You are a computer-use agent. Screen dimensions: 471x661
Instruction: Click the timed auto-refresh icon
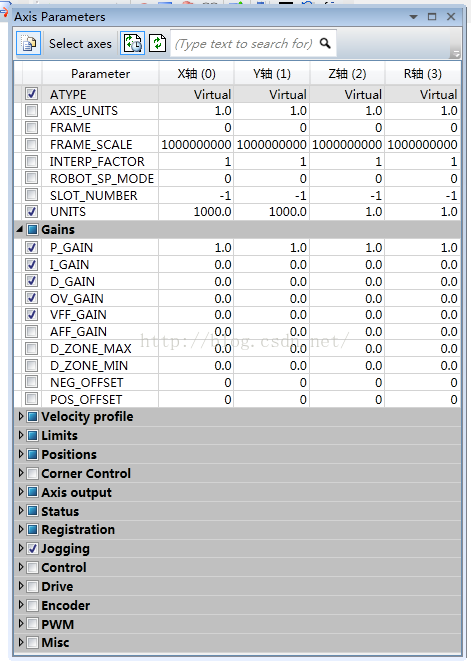(x=132, y=43)
